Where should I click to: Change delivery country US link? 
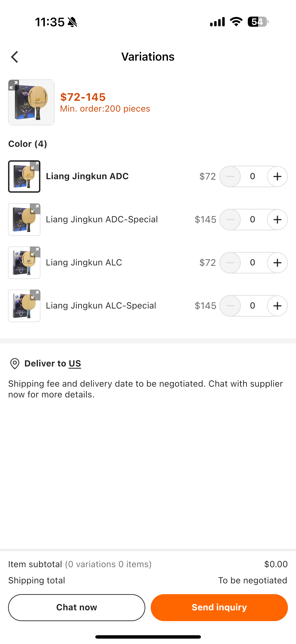click(75, 364)
